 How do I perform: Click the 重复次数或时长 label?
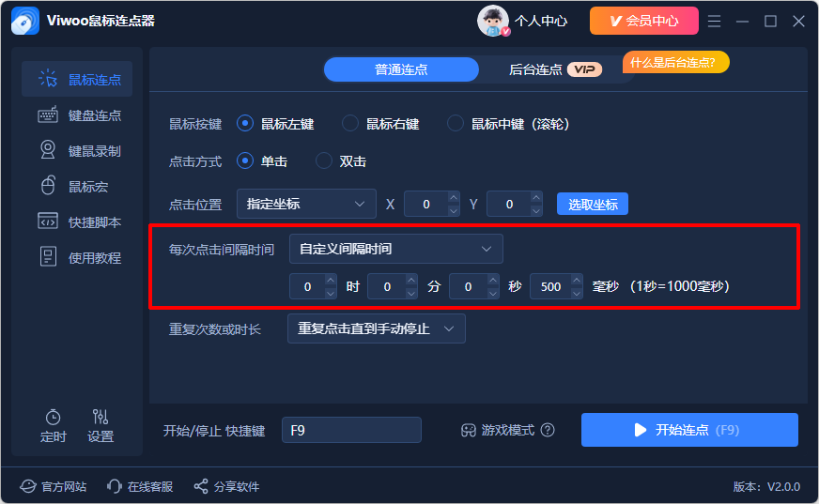[215, 329]
